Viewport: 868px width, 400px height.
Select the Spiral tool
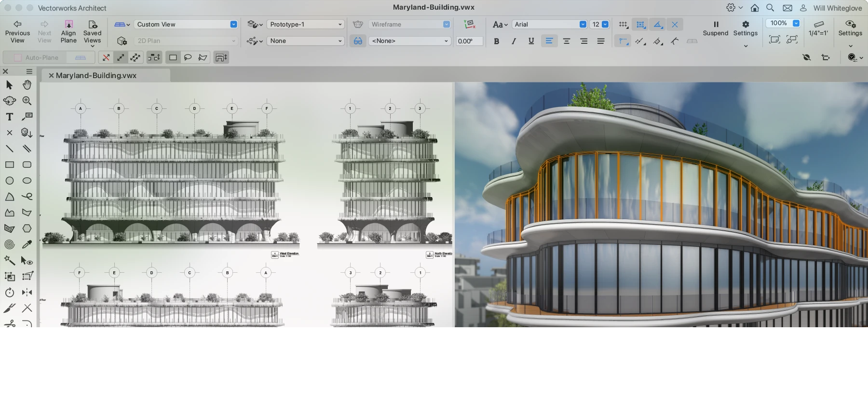click(9, 244)
